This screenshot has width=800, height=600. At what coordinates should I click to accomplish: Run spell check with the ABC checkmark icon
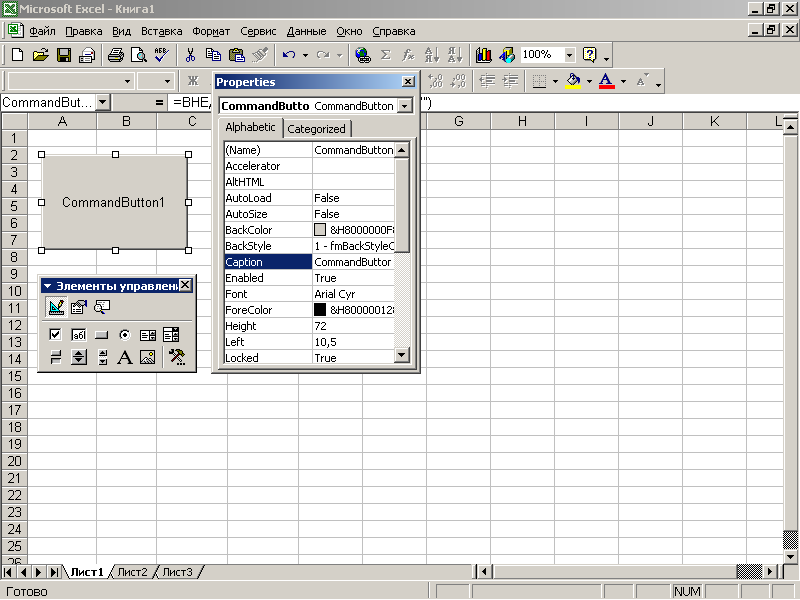tap(162, 55)
